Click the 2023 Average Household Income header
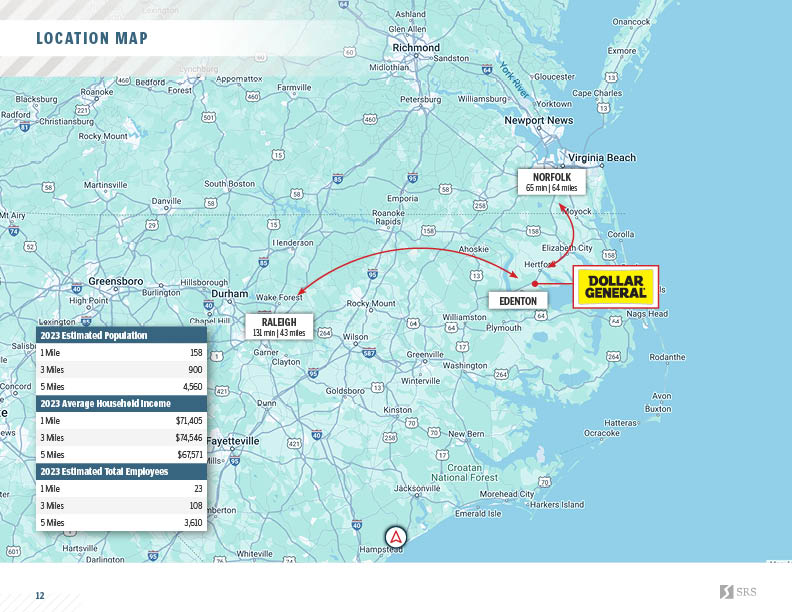The height and width of the screenshot is (612, 792). coord(121,403)
